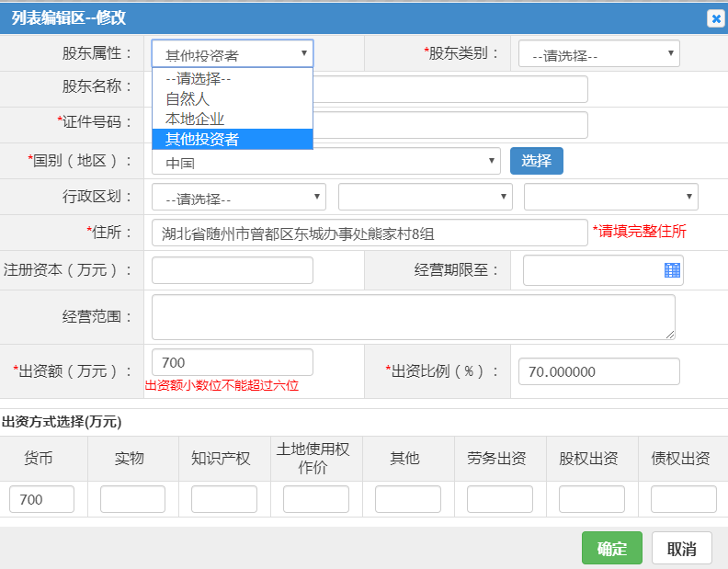Open the 国别（地区） dropdown showing 中国
The image size is (728, 569).
tap(326, 161)
